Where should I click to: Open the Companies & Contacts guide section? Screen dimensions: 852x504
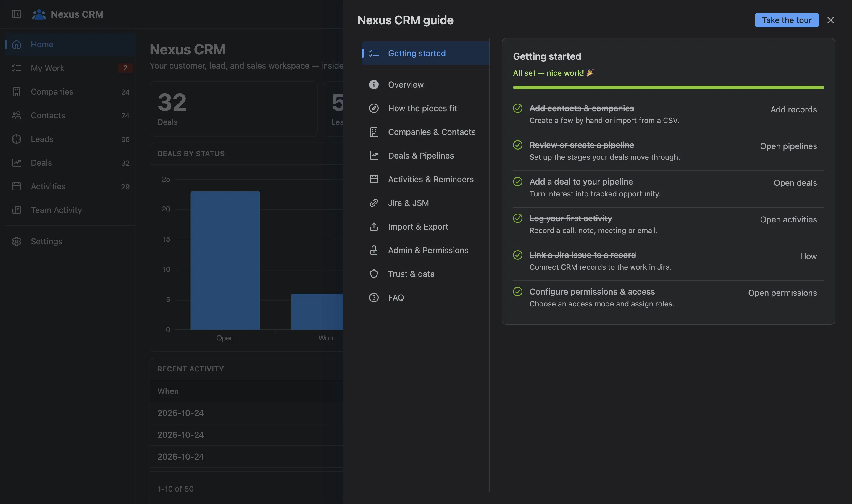click(425, 132)
